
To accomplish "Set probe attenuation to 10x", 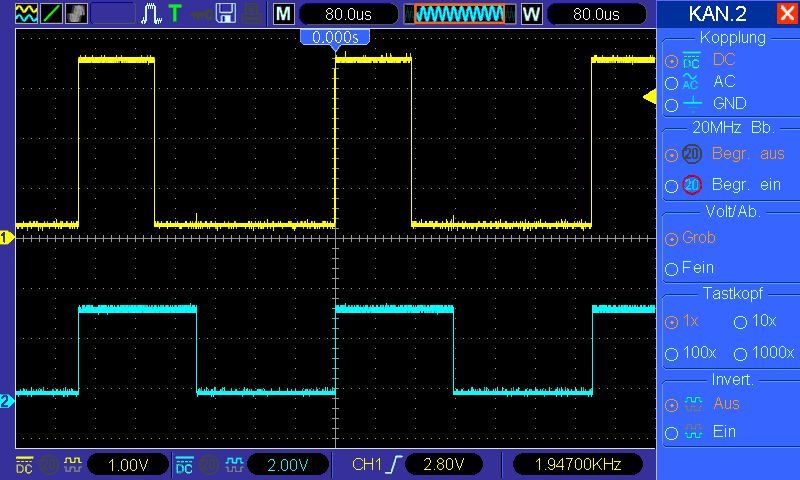I will pyautogui.click(x=741, y=322).
